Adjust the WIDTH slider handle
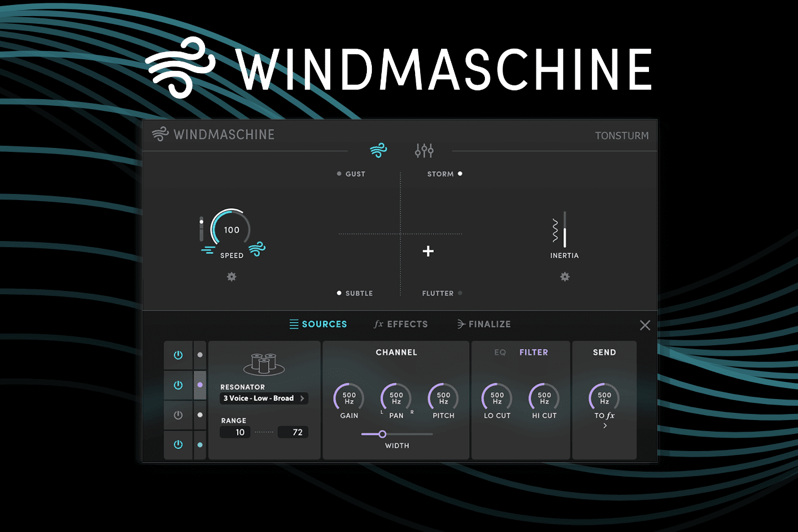 pos(382,434)
